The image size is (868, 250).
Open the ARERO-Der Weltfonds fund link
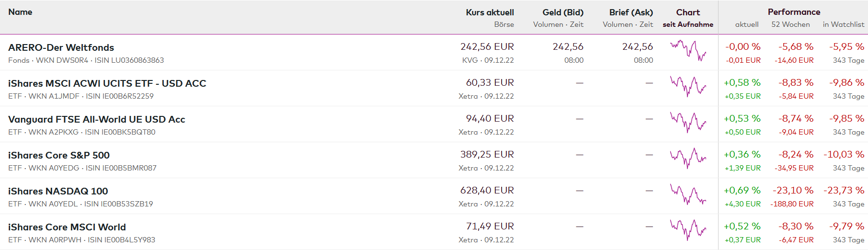(x=61, y=47)
